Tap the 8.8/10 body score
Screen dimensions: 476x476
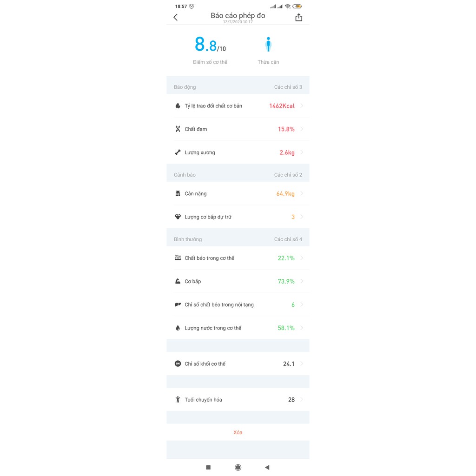(x=210, y=44)
